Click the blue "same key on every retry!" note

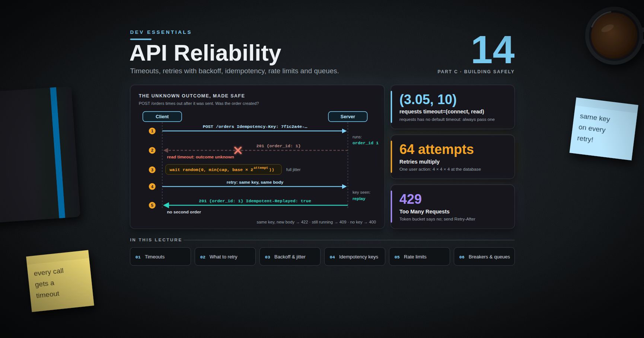pyautogui.click(x=604, y=129)
